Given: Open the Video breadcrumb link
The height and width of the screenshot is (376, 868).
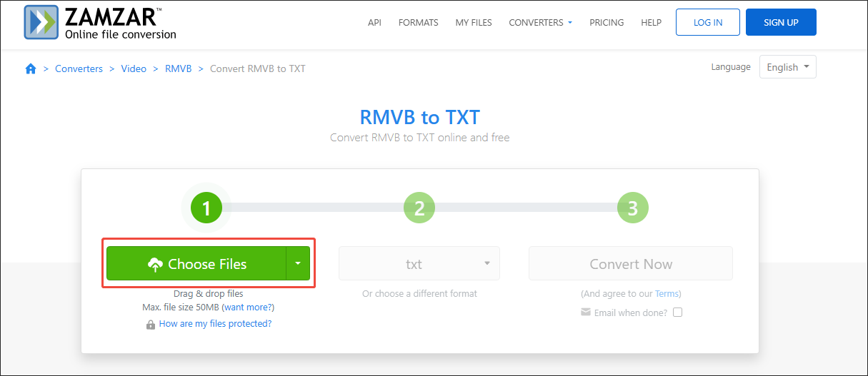Looking at the screenshot, I should pos(134,68).
